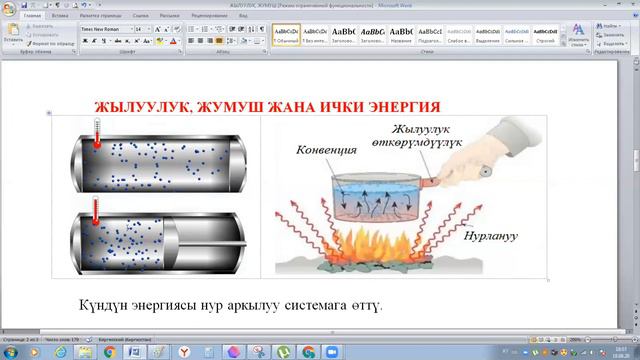Switch to Разметка страницы (Page Layout) tab
This screenshot has width=640, height=360.
click(100, 16)
